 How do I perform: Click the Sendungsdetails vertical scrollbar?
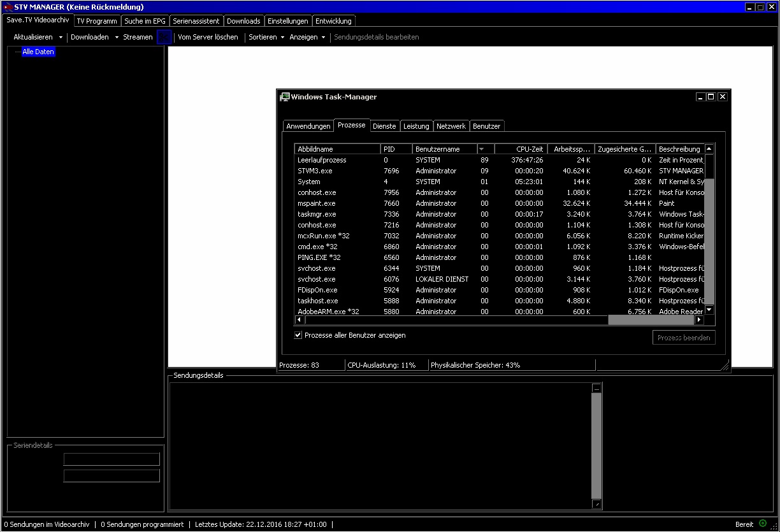(596, 446)
